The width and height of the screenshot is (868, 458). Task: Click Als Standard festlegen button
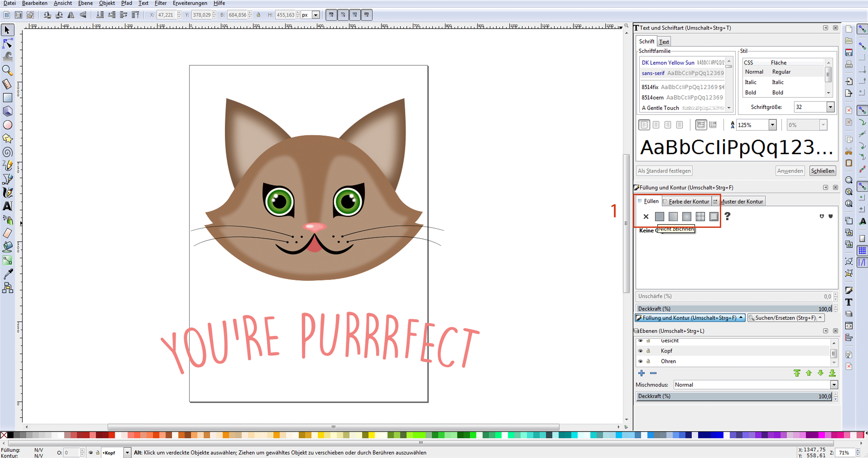664,171
